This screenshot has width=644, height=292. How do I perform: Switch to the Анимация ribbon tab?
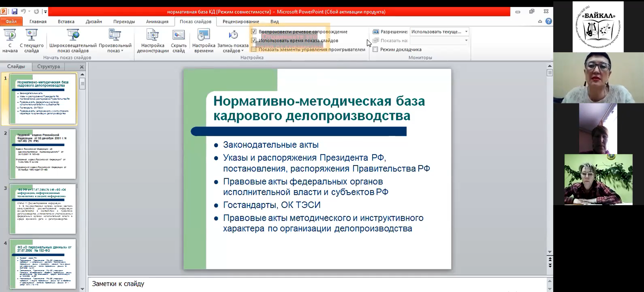point(157,21)
